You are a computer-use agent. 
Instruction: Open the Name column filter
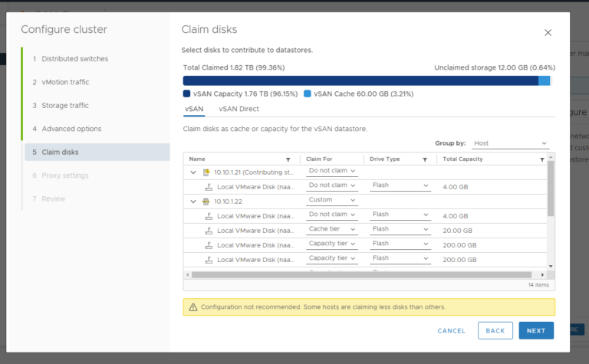click(288, 159)
